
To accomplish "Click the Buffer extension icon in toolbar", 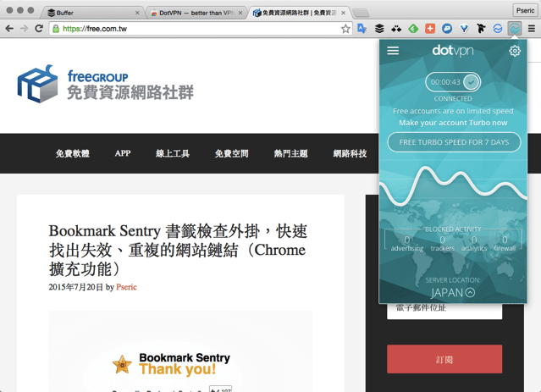I will tap(379, 29).
